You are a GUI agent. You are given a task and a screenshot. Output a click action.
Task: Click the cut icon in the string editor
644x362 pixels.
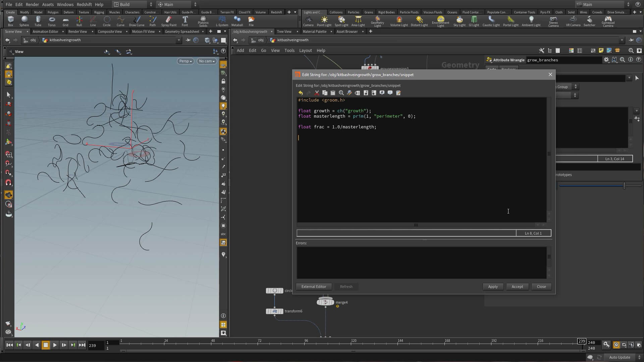(317, 93)
